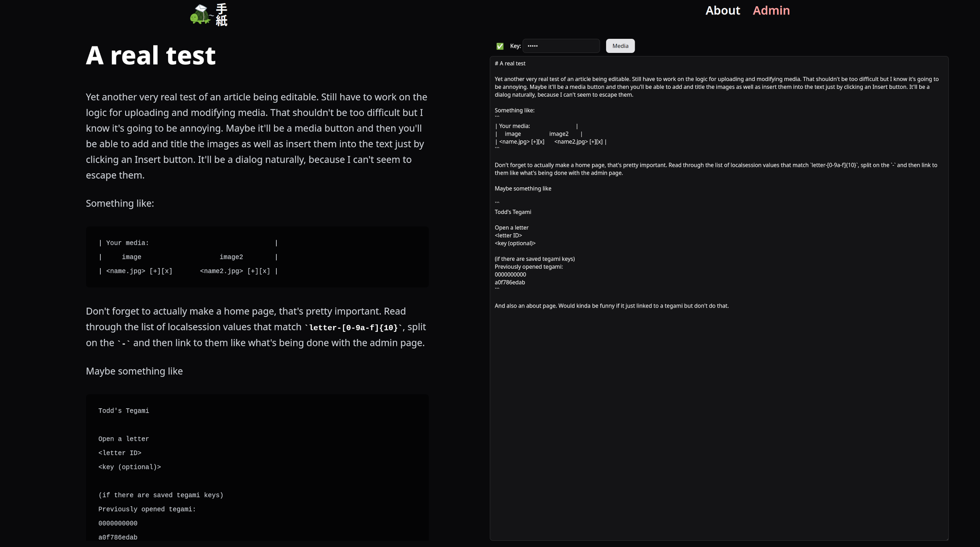The image size is (980, 547).
Task: Click the textarea resize handle corner
Action: 946,538
